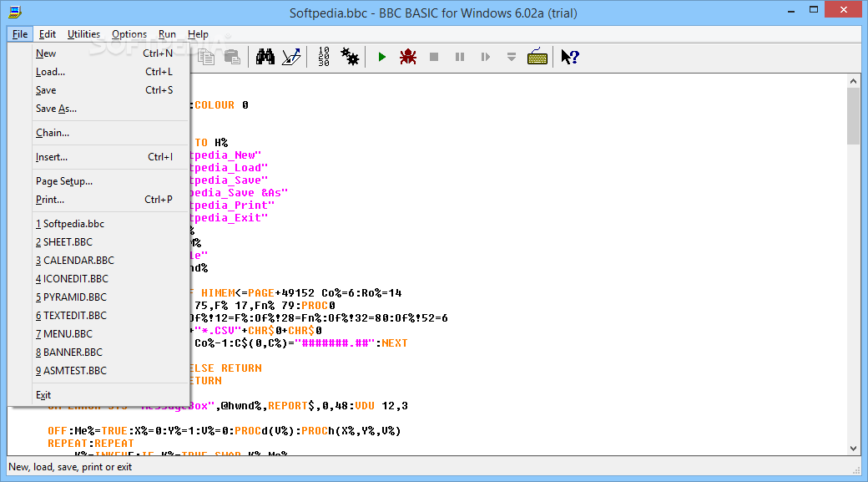Viewport: 868px width, 482px height.
Task: Click the status bar text 'New, load, save, print or exit'
Action: pos(70,467)
